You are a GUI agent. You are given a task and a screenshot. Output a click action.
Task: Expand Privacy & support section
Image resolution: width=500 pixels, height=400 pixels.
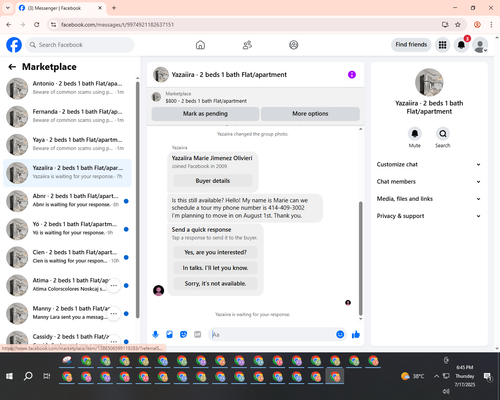pyautogui.click(x=429, y=216)
